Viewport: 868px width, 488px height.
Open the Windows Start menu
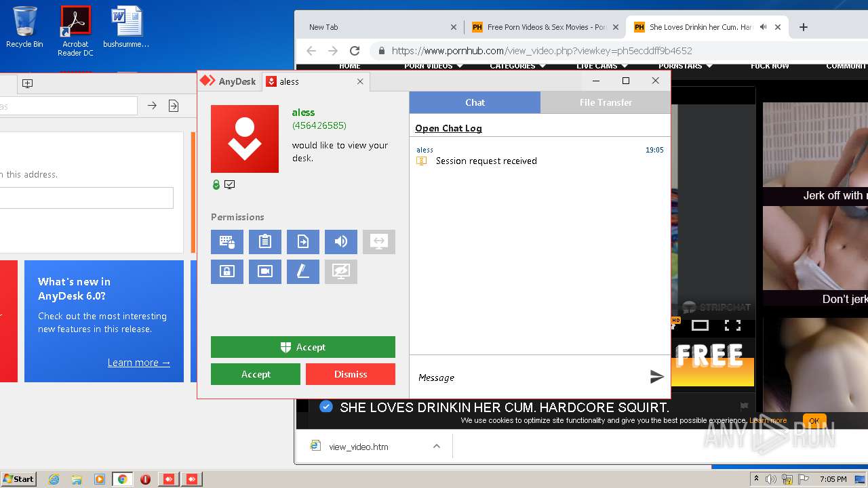[19, 479]
